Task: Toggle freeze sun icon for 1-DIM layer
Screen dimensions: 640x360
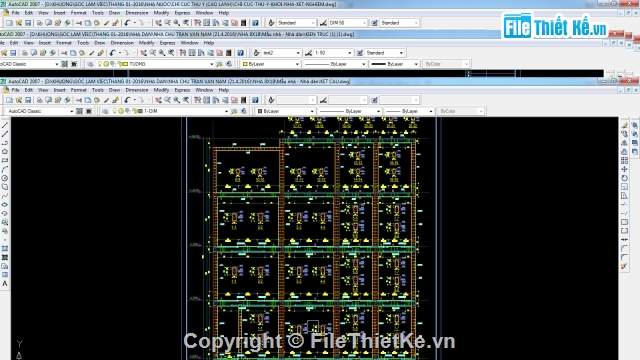Action: 121,111
